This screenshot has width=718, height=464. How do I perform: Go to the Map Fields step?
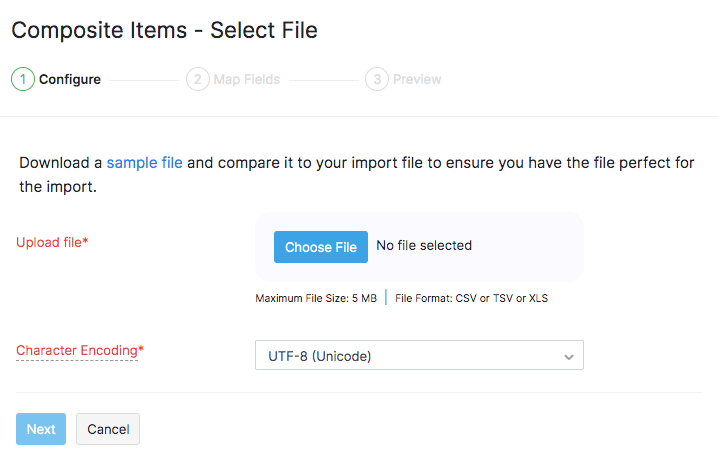[x=246, y=79]
